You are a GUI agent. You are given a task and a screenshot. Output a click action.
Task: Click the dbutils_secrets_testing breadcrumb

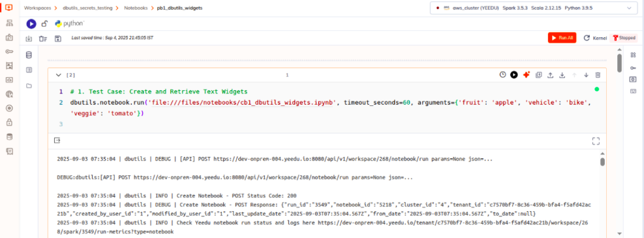87,8
